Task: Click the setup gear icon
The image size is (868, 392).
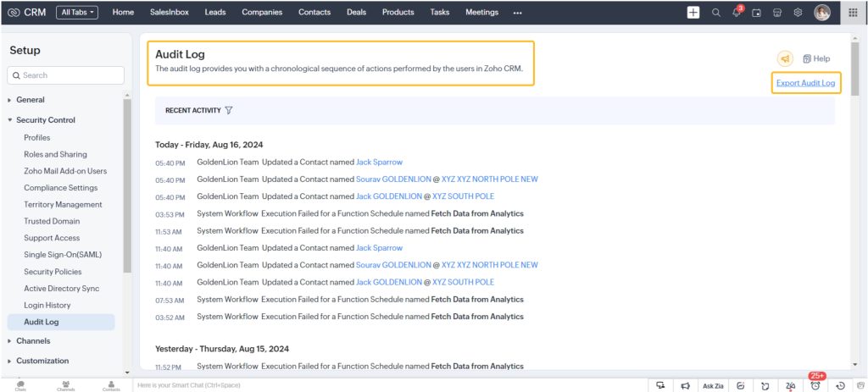Action: tap(798, 13)
